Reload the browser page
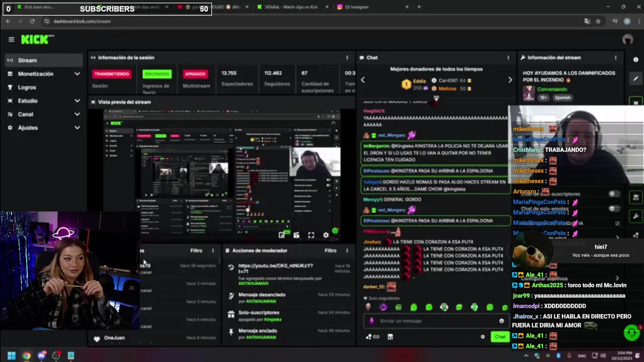 pyautogui.click(x=32, y=21)
